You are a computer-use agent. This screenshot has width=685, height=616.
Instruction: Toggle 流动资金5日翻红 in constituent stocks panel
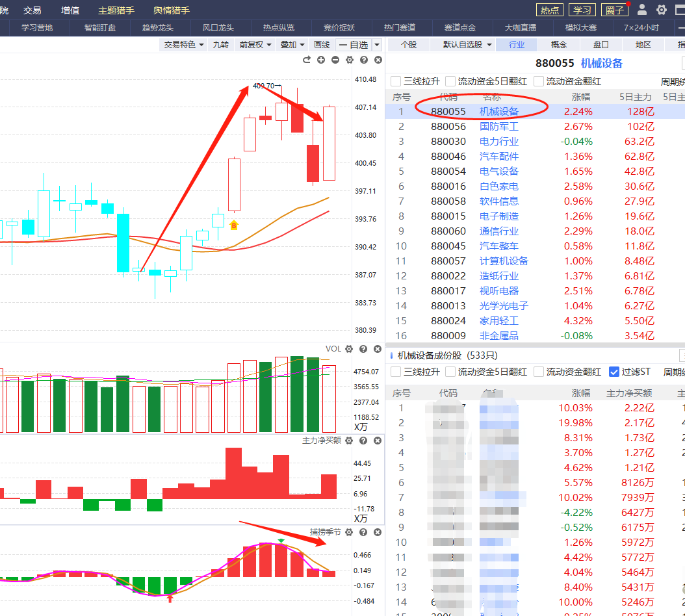click(x=450, y=372)
